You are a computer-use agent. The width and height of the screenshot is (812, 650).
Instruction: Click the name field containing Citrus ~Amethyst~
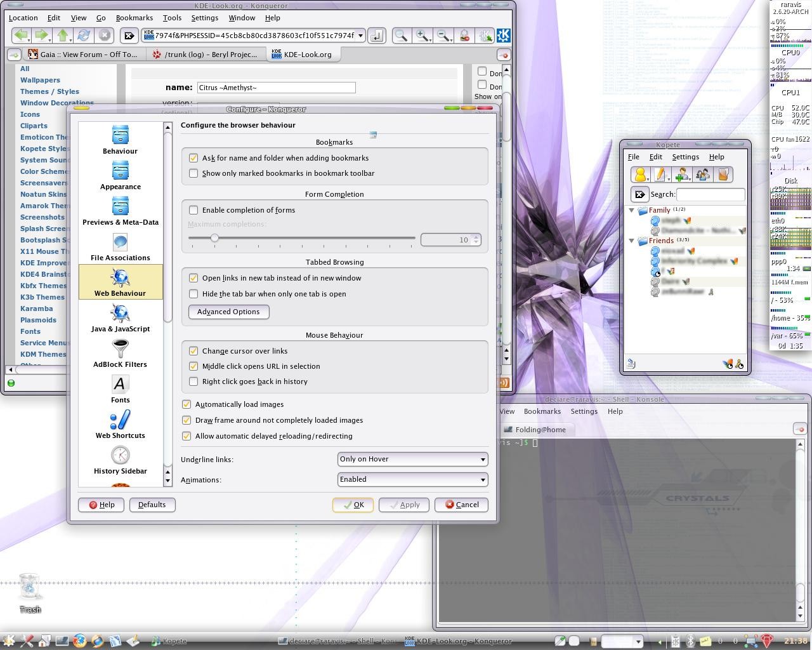276,88
